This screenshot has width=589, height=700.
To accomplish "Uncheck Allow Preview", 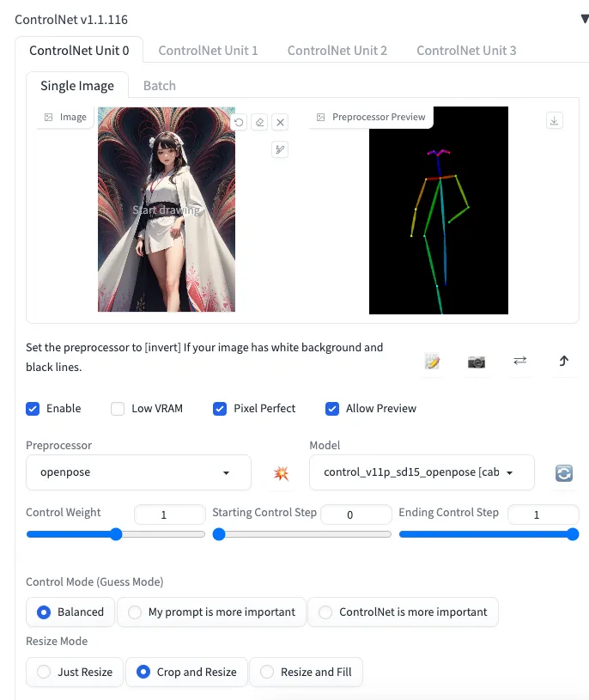I will [x=332, y=409].
